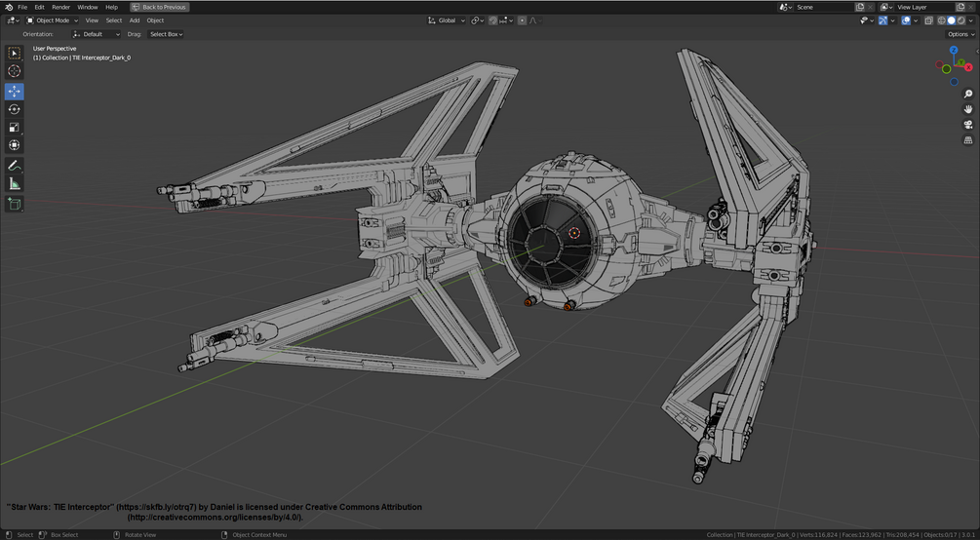Toggle X-ray display mode
980x540 pixels.
click(928, 20)
